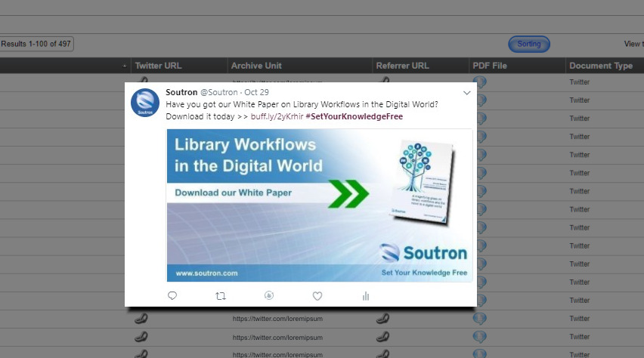Image resolution: width=644 pixels, height=358 pixels.
Task: Toggle the sort arrow left of Twitter URL header
Action: 125,66
